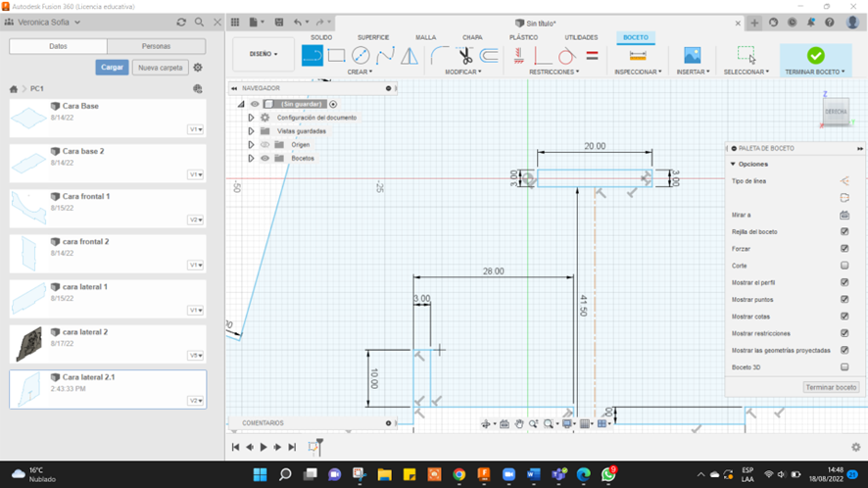Screen dimensions: 868x488
Task: Activate the Trim scissors tool
Action: coord(465,56)
